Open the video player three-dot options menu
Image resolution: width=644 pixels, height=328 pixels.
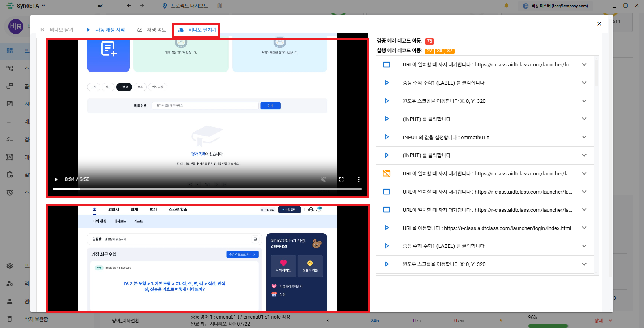tap(359, 179)
